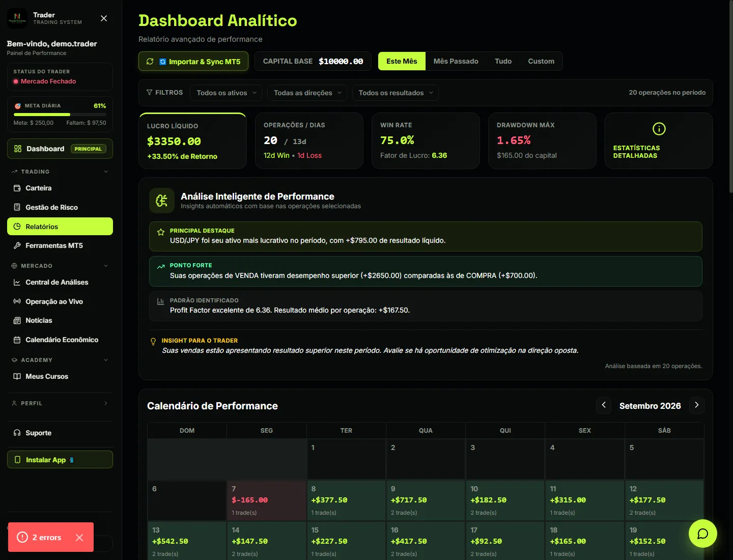Image resolution: width=733 pixels, height=560 pixels.
Task: Go to next month in calendar
Action: point(697,405)
